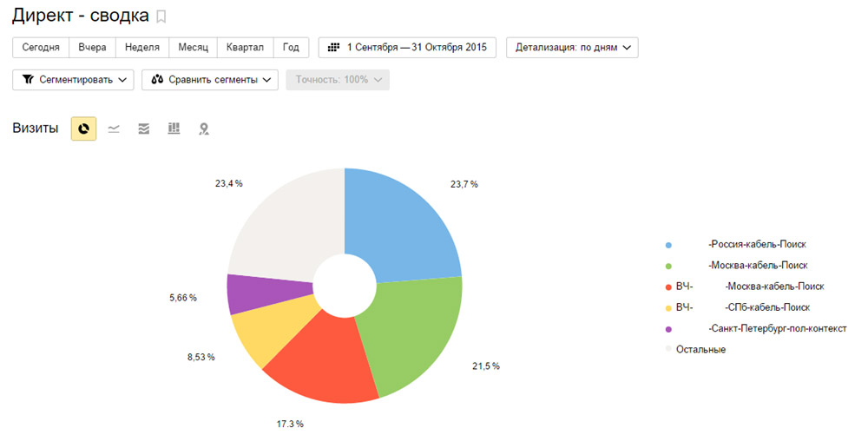Select the Квартал period tab
This screenshot has width=868, height=435.
[x=246, y=47]
